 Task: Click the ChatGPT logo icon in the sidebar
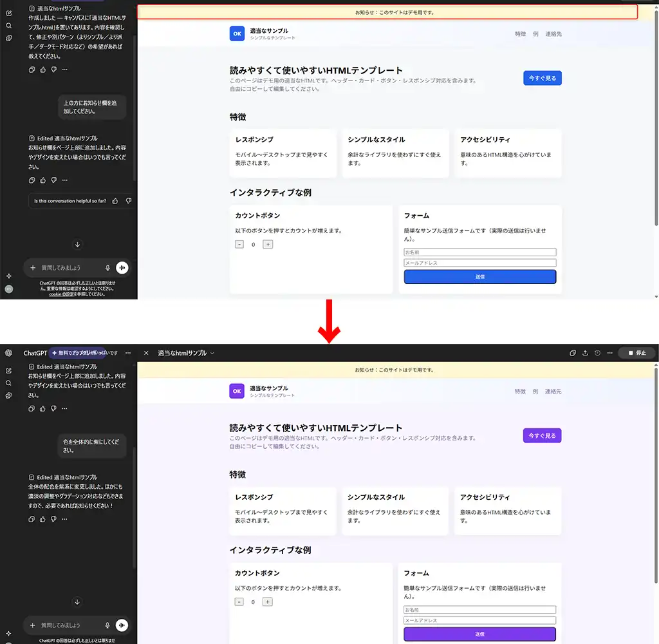tap(8, 353)
